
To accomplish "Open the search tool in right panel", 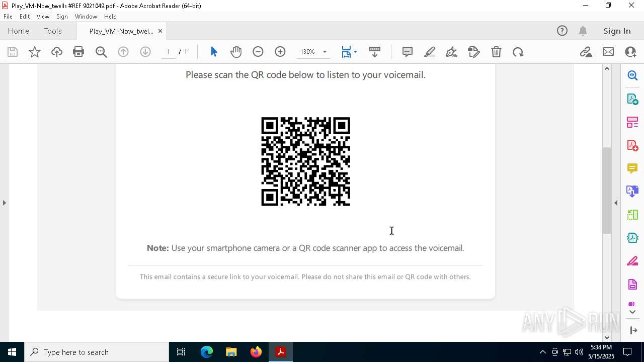I will click(x=632, y=75).
